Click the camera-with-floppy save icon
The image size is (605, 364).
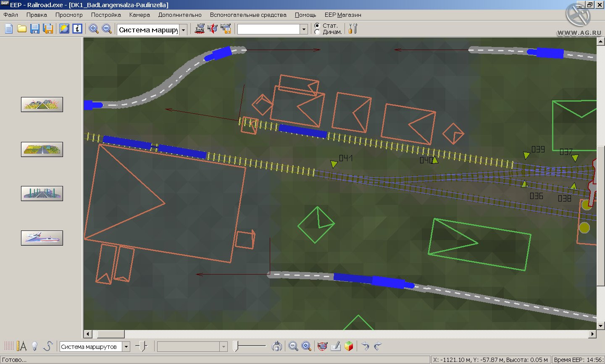point(226,29)
